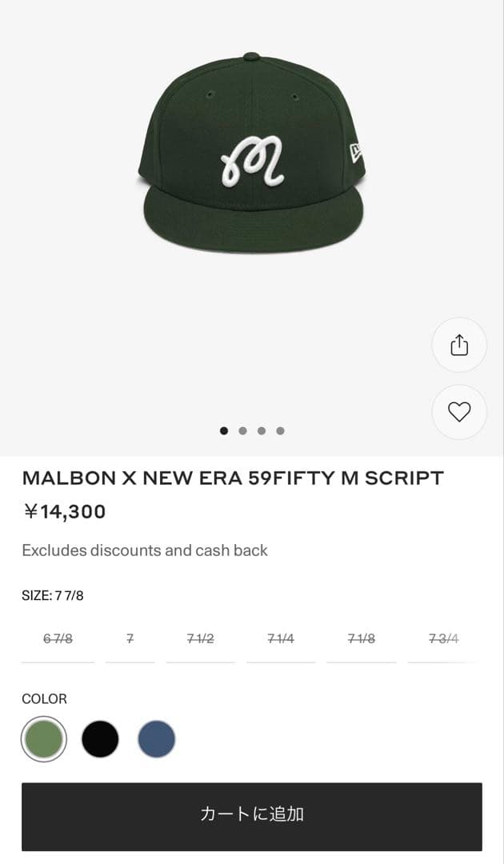Select the blue color swatch
The width and height of the screenshot is (504, 864).
tap(157, 738)
